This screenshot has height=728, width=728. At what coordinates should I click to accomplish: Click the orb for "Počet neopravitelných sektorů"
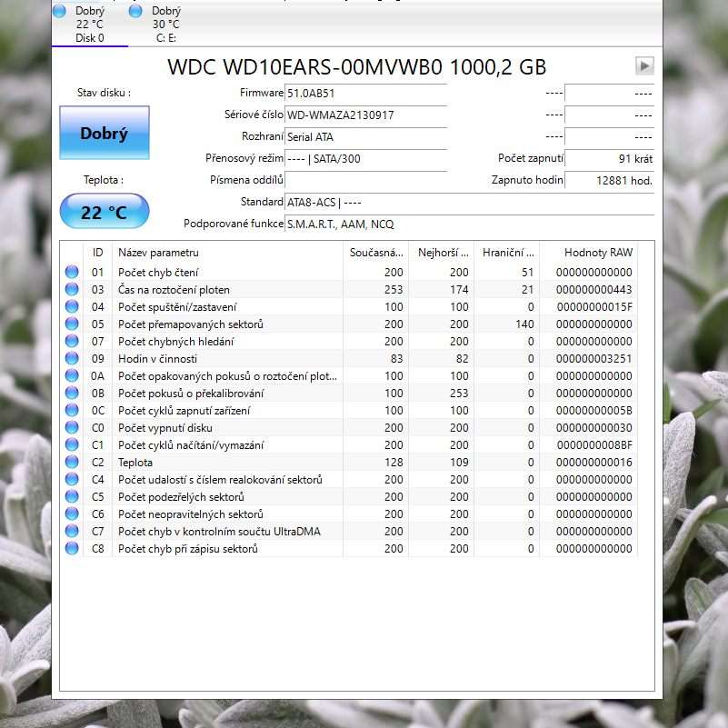71,514
